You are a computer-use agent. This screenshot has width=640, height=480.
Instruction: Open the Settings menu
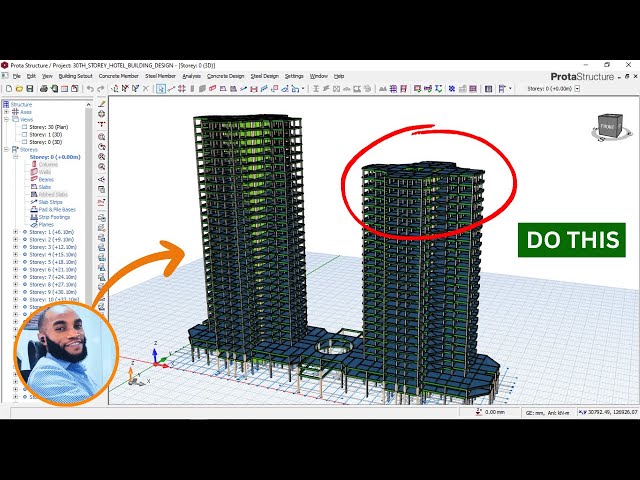[x=294, y=76]
